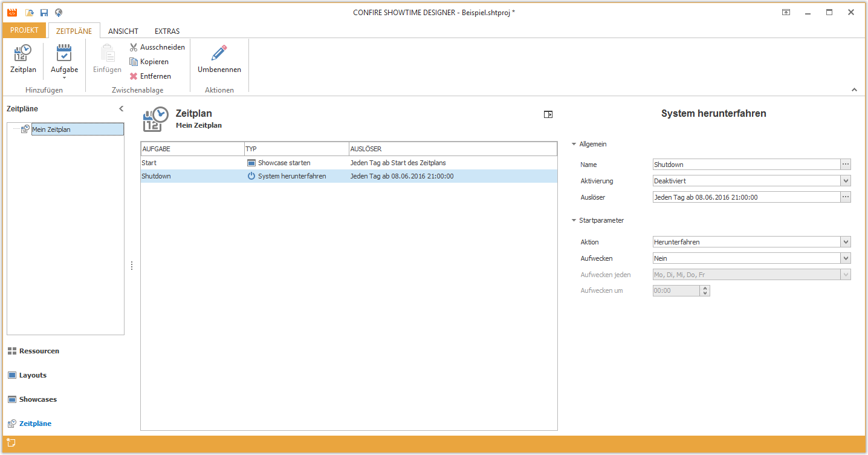Click the Aufwecken um time stepper

click(x=705, y=291)
